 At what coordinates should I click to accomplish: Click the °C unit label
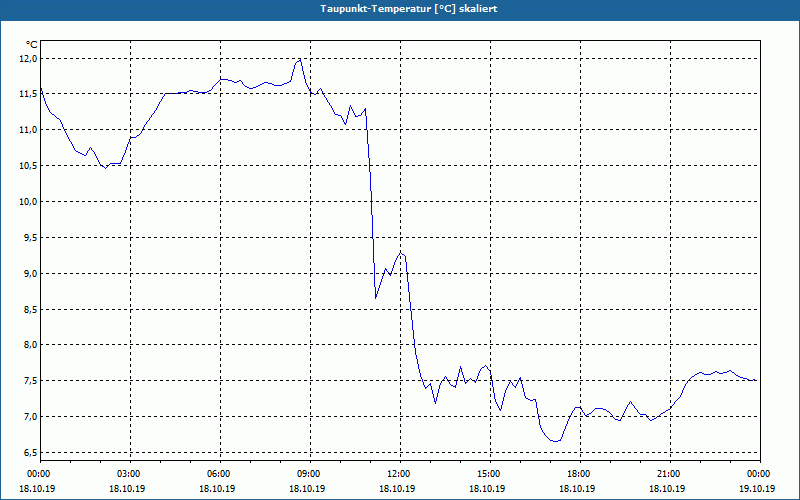coord(31,45)
